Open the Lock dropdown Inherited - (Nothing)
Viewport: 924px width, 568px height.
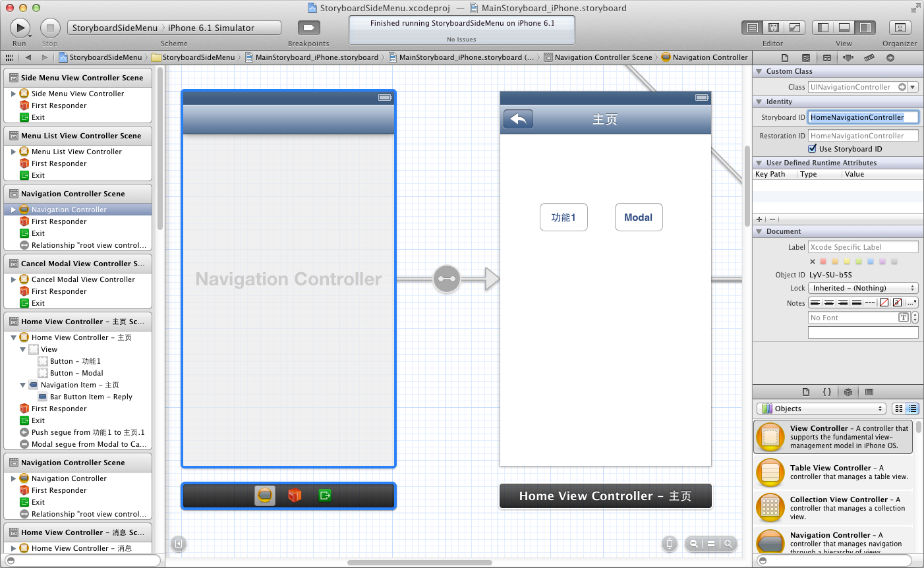863,288
